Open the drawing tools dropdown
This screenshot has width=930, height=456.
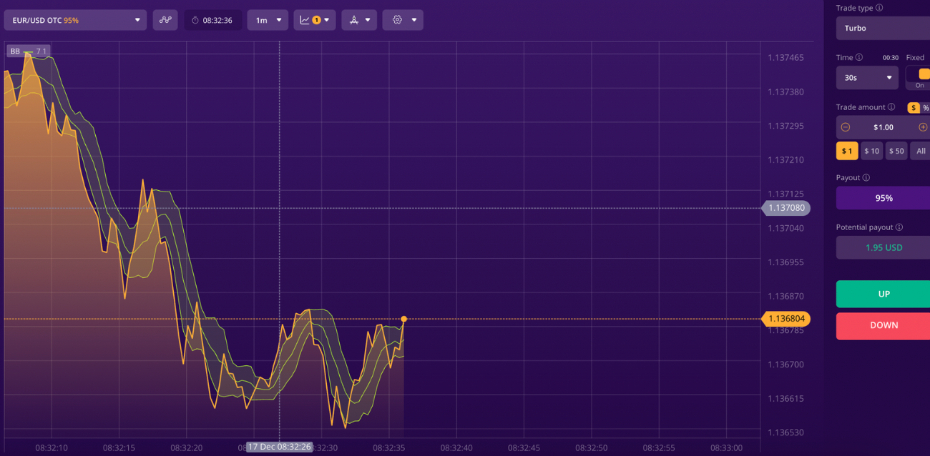(x=359, y=20)
